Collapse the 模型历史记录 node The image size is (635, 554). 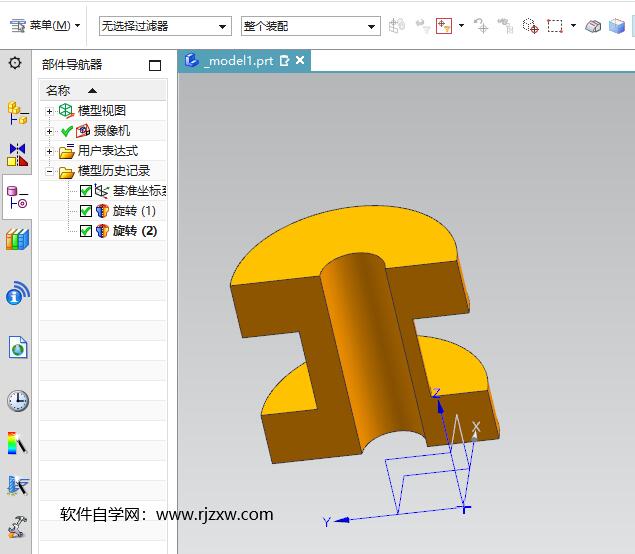coord(49,172)
